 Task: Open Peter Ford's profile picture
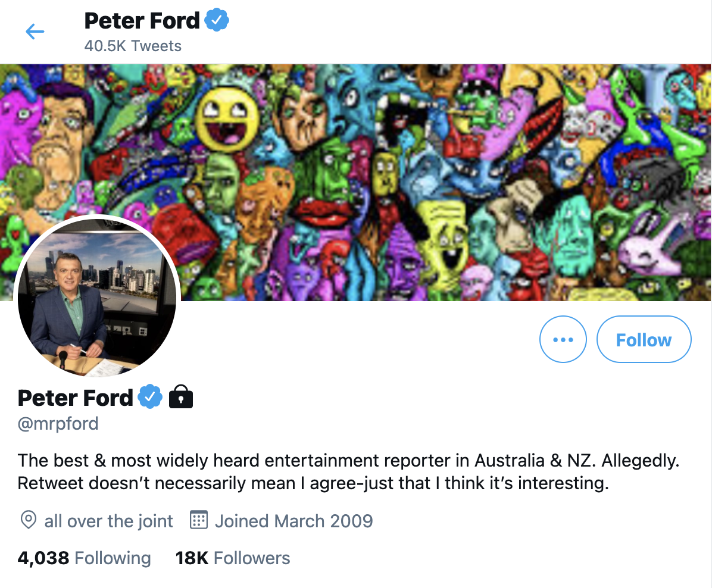pyautogui.click(x=97, y=297)
